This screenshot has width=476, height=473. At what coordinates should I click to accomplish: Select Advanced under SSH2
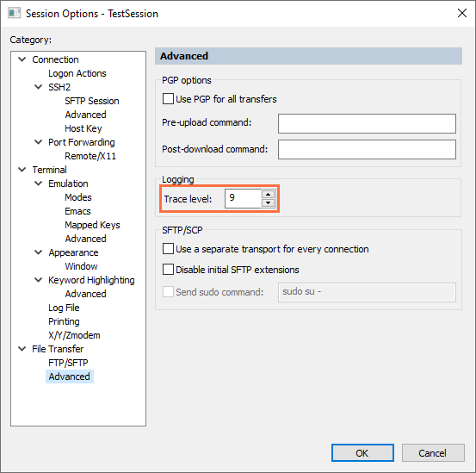tap(85, 115)
